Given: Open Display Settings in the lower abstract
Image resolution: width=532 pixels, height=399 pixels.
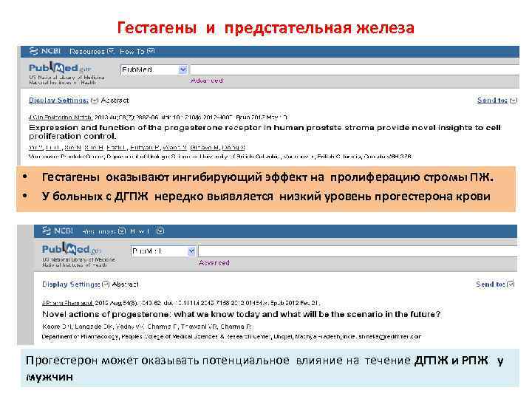Looking at the screenshot, I should (71, 284).
